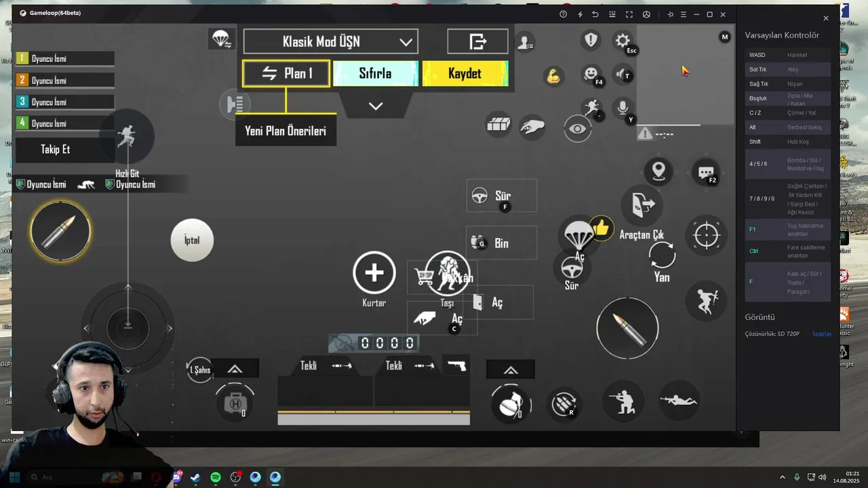Click the fullscreen icon in the Gameloop title bar
This screenshot has width=868, height=488.
[629, 14]
